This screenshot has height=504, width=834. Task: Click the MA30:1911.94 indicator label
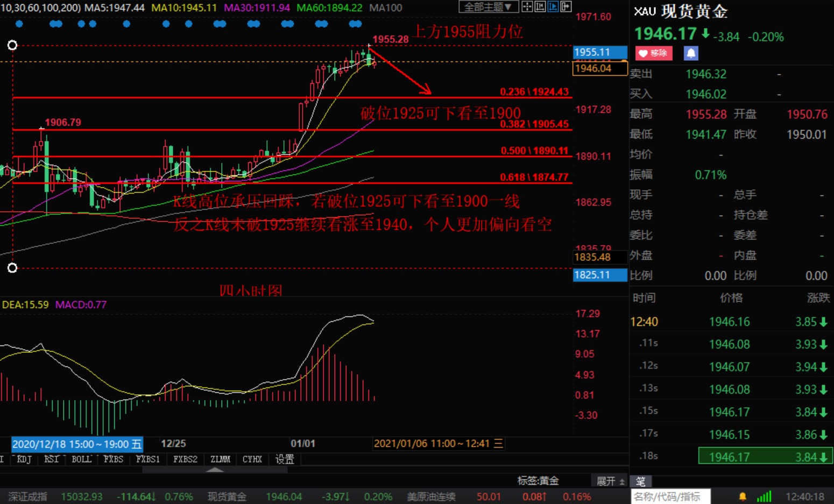[x=257, y=8]
